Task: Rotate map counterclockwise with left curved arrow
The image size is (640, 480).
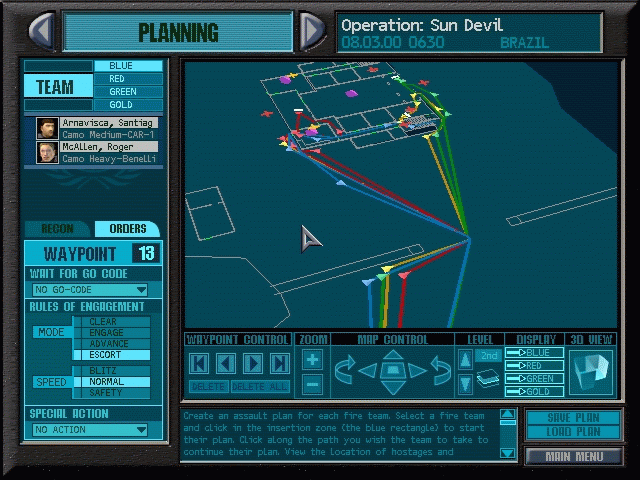Action: 345,370
